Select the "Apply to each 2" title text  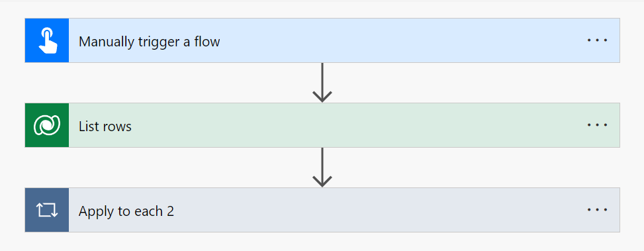(x=126, y=211)
